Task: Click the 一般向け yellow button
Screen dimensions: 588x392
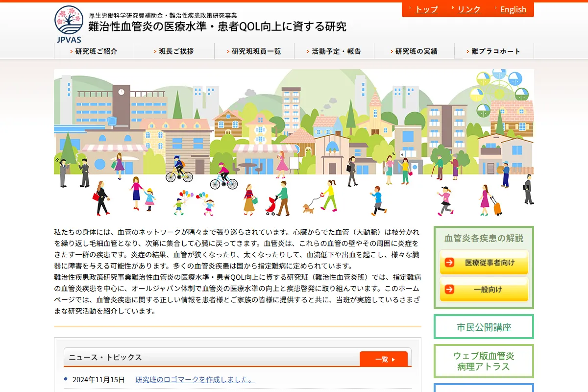Action: (x=484, y=290)
